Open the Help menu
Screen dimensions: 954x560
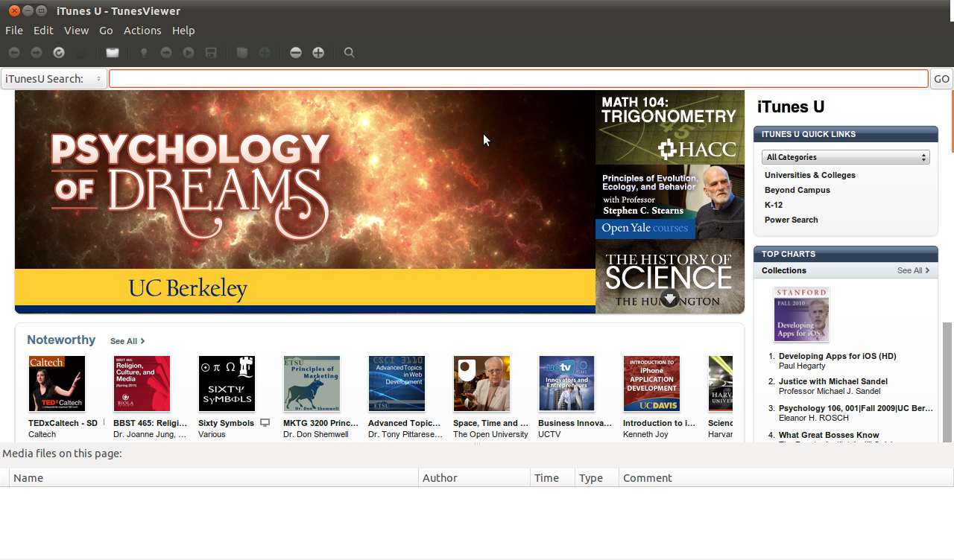click(183, 31)
